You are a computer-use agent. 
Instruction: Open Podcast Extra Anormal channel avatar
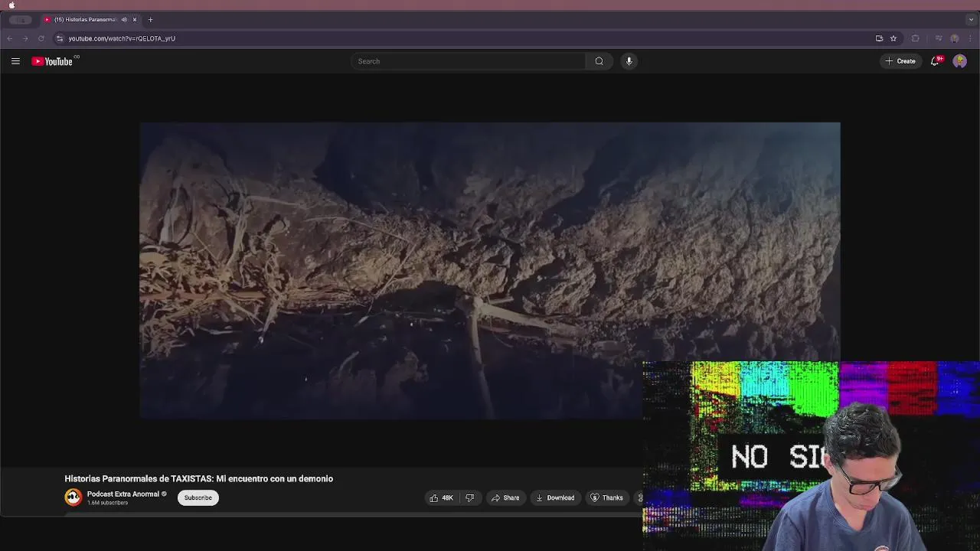coord(73,497)
